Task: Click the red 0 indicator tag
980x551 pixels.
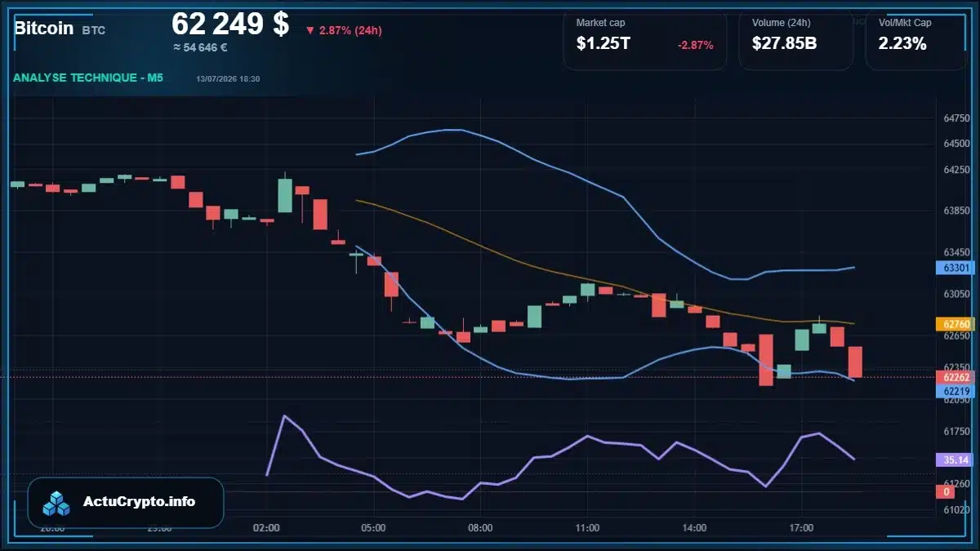Action: tap(947, 491)
